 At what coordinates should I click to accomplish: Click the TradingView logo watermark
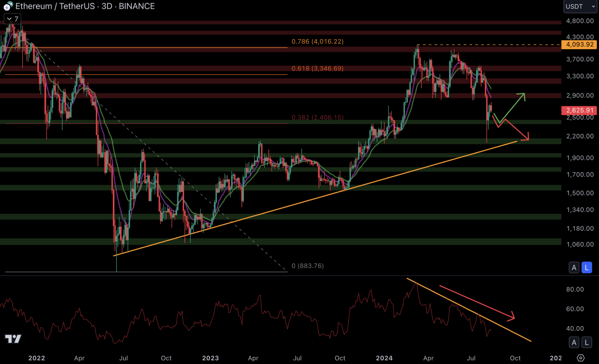[x=13, y=339]
